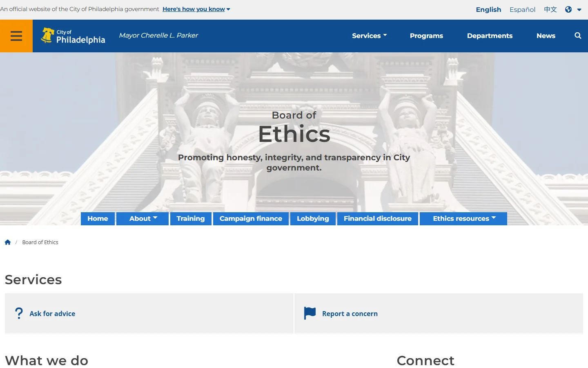Go to the breadcrumb home icon

(x=8, y=242)
